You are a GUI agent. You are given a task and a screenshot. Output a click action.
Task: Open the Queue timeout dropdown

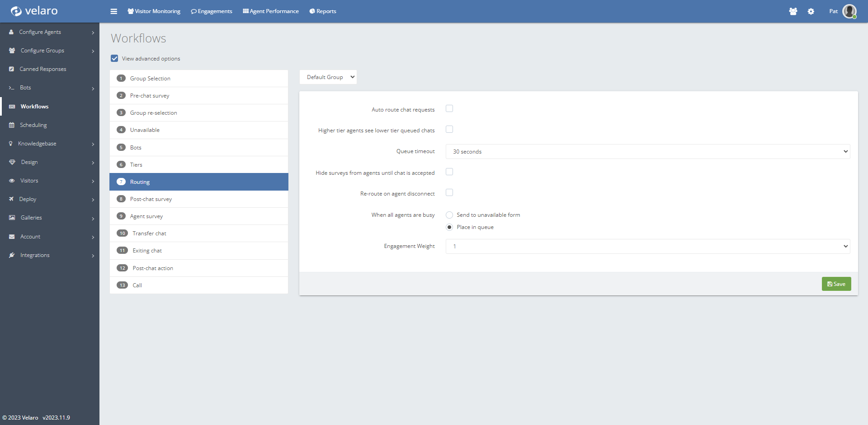click(647, 151)
